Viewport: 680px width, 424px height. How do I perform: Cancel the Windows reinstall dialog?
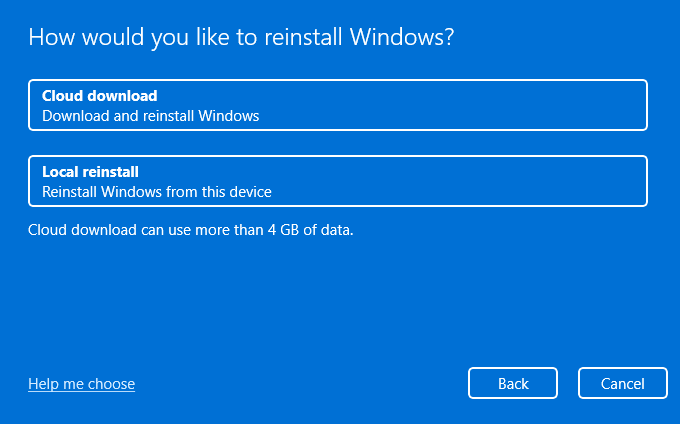(622, 383)
